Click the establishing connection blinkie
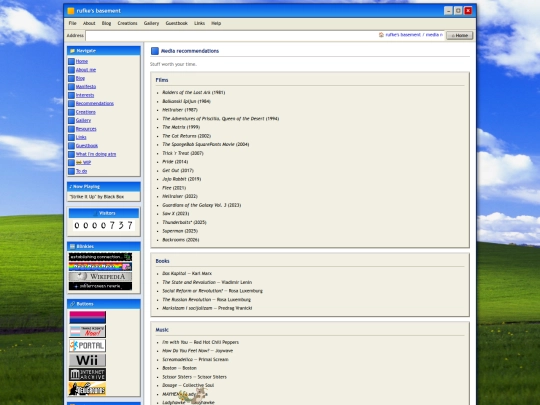This screenshot has width=540, height=405. (x=100, y=257)
